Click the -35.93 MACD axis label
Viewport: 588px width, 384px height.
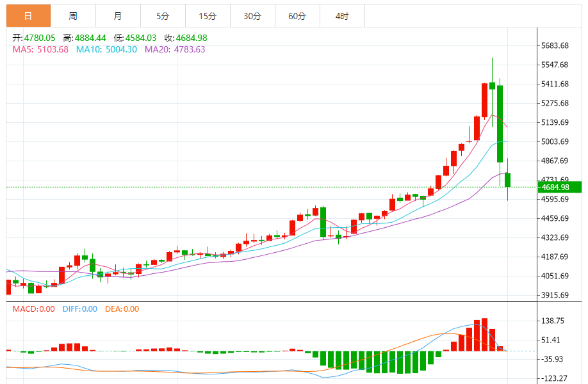pyautogui.click(x=553, y=359)
